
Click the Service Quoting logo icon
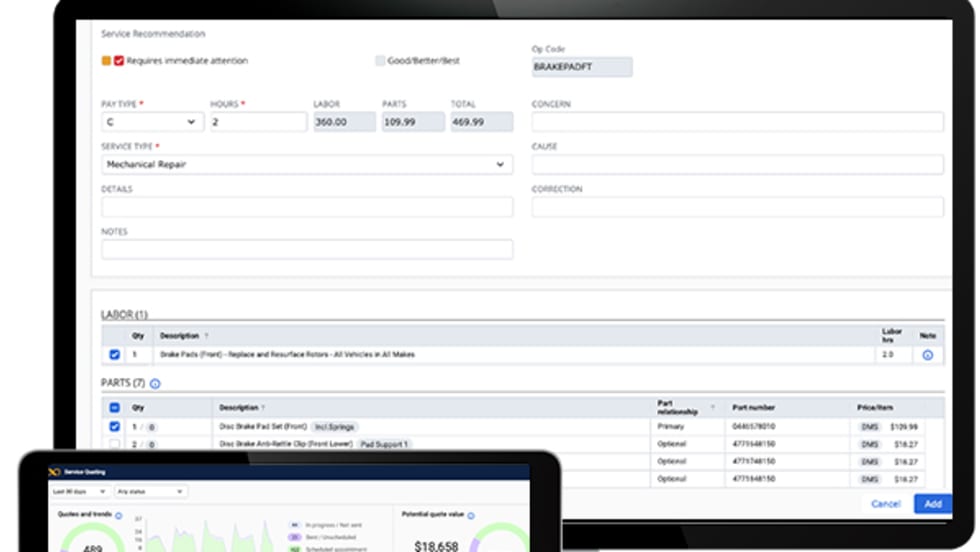tap(55, 471)
